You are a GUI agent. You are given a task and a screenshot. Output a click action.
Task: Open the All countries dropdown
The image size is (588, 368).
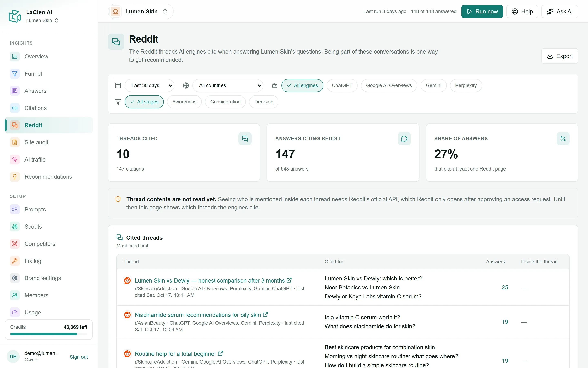click(x=228, y=85)
